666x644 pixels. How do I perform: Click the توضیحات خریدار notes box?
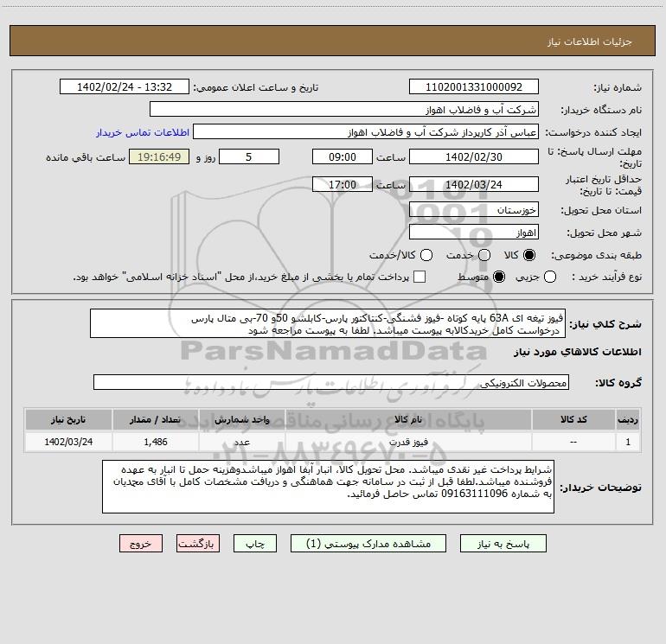329,487
